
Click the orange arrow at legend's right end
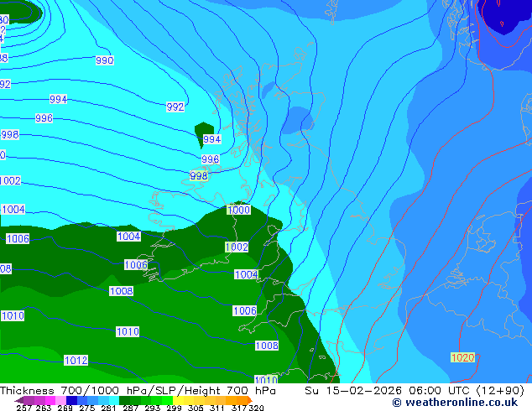click(250, 400)
